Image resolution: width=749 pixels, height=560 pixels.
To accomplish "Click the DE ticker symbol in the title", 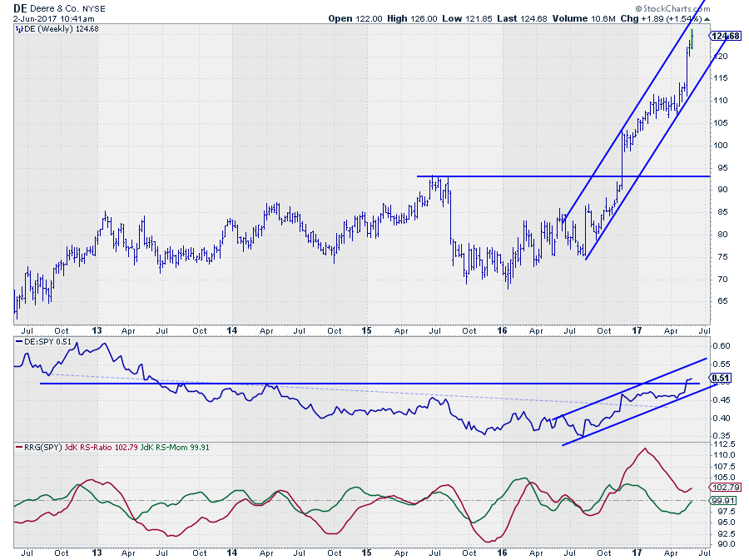I will click(x=19, y=7).
